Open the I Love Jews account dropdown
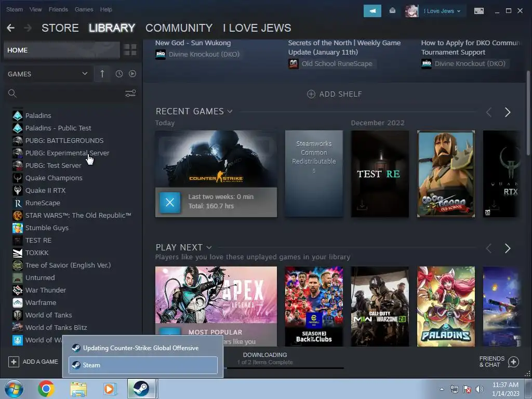Image resolution: width=532 pixels, height=399 pixels. point(442,11)
